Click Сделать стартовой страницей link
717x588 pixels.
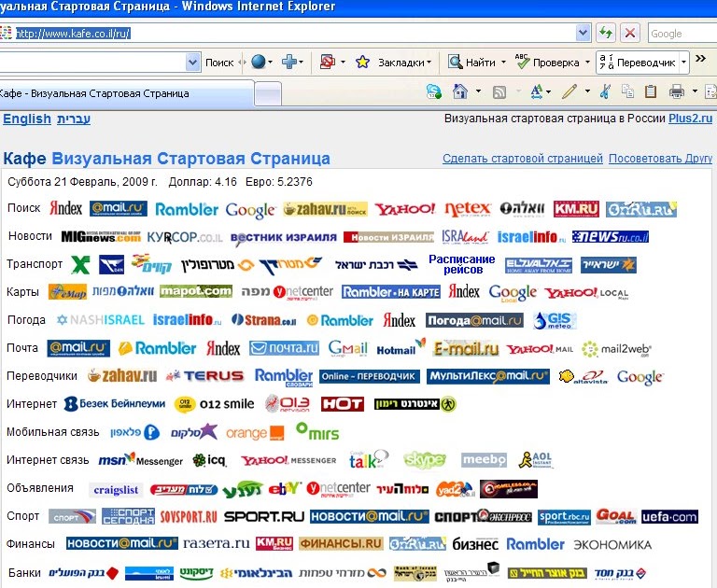coord(523,159)
